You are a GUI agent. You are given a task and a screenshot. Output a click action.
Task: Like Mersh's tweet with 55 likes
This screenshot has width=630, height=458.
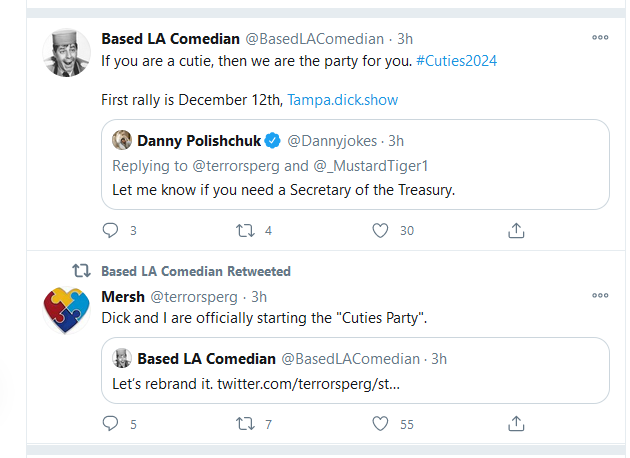tap(380, 423)
